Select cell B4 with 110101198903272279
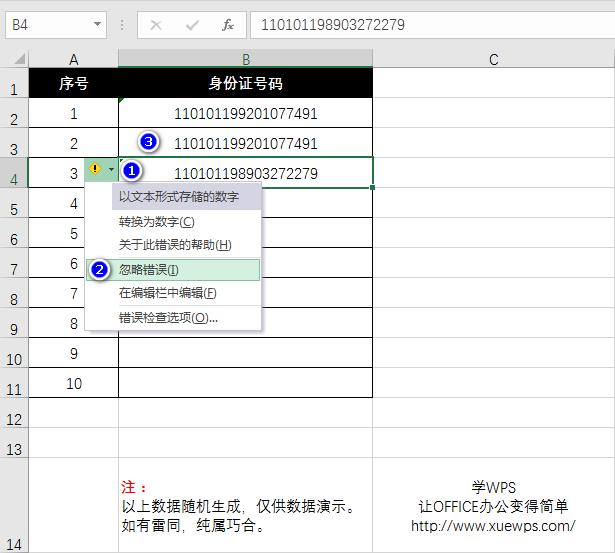The image size is (615, 553). pyautogui.click(x=246, y=173)
